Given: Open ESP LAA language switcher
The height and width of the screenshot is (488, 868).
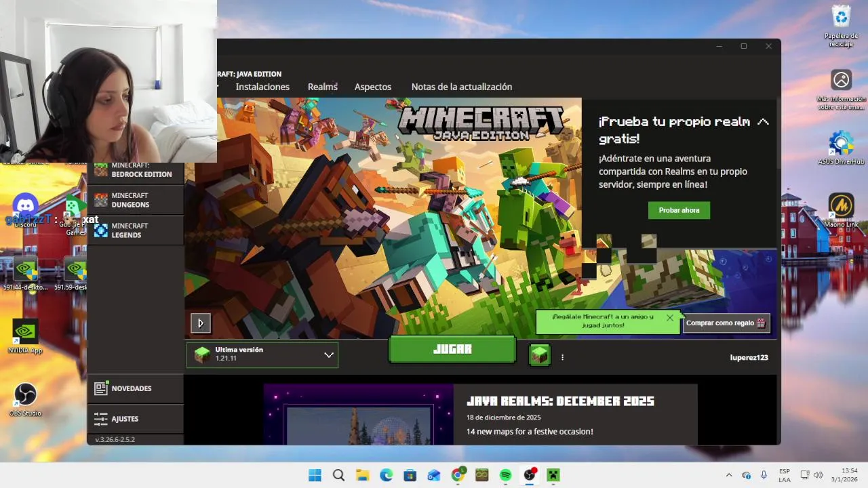Looking at the screenshot, I should (784, 475).
